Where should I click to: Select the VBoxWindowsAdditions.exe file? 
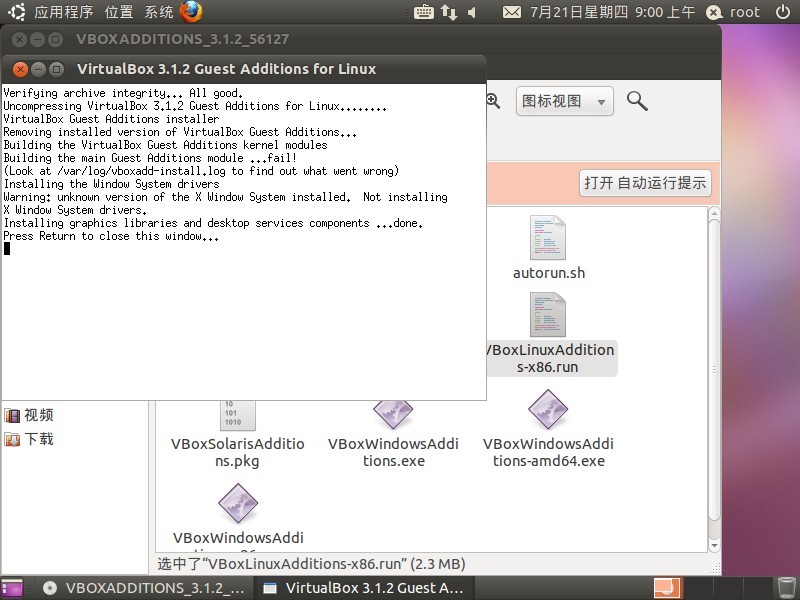(393, 435)
